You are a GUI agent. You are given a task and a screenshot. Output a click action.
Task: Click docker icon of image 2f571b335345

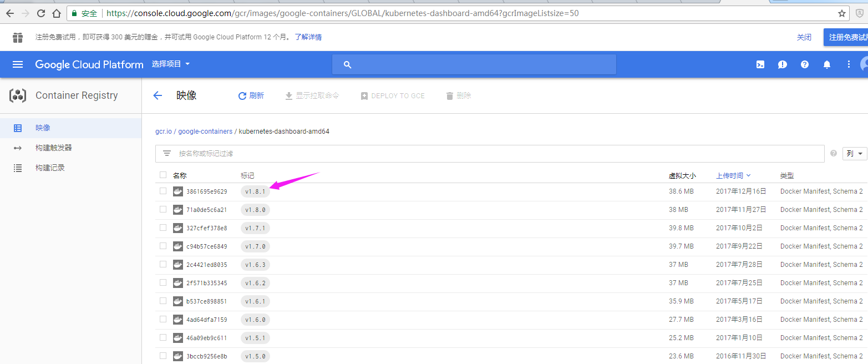coord(178,283)
